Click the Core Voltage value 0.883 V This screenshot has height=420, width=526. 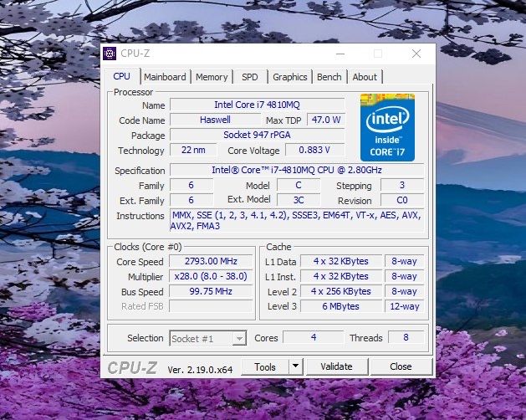click(314, 150)
